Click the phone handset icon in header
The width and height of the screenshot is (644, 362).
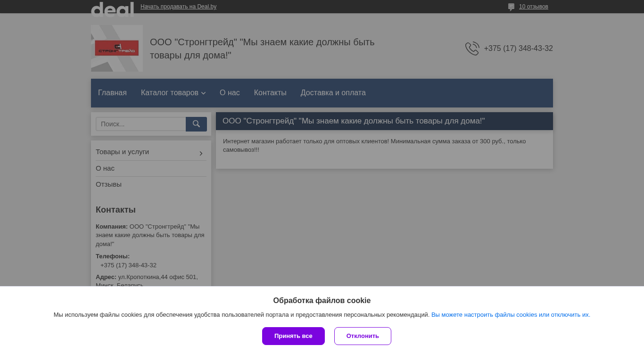(472, 49)
